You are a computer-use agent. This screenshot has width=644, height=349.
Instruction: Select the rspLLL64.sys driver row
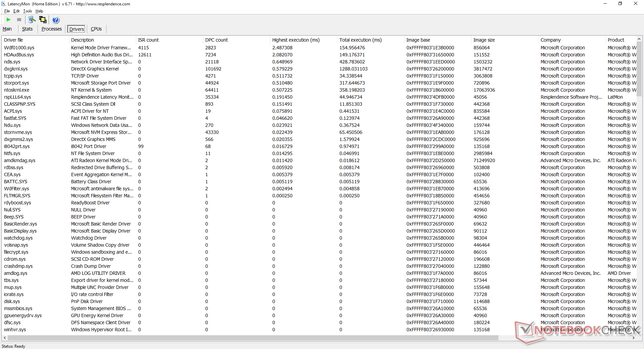coord(319,97)
